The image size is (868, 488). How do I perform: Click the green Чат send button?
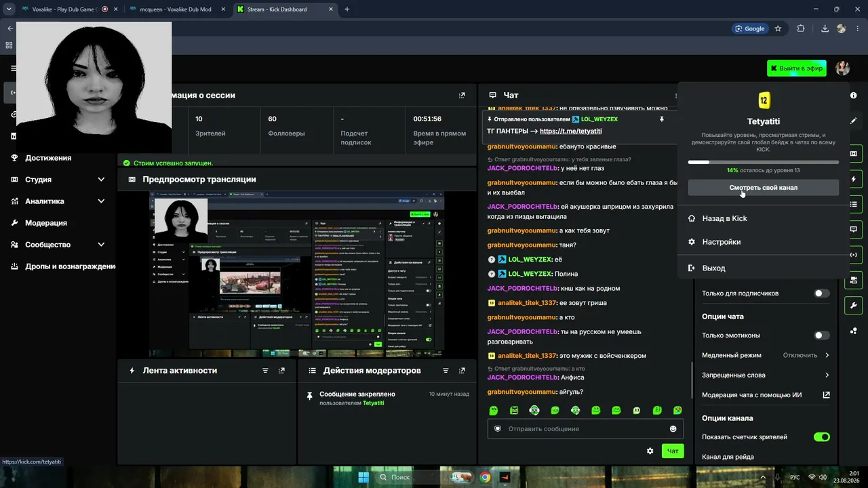pyautogui.click(x=673, y=451)
